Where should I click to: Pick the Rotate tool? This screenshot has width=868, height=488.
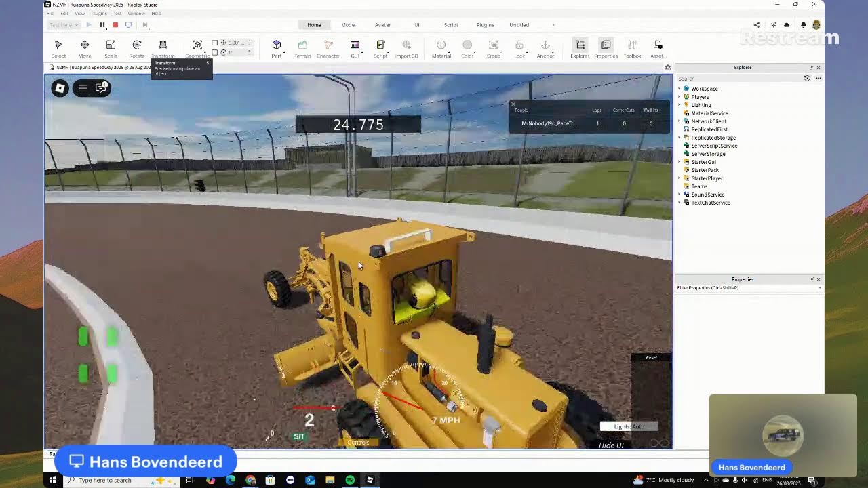[x=136, y=47]
